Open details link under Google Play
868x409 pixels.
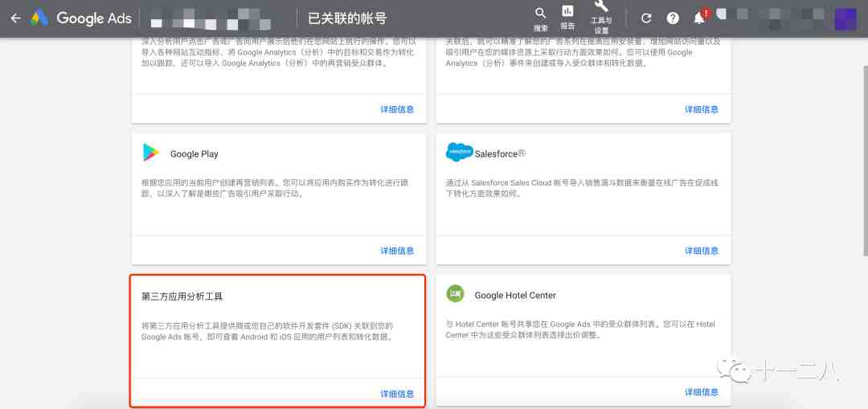pyautogui.click(x=397, y=251)
